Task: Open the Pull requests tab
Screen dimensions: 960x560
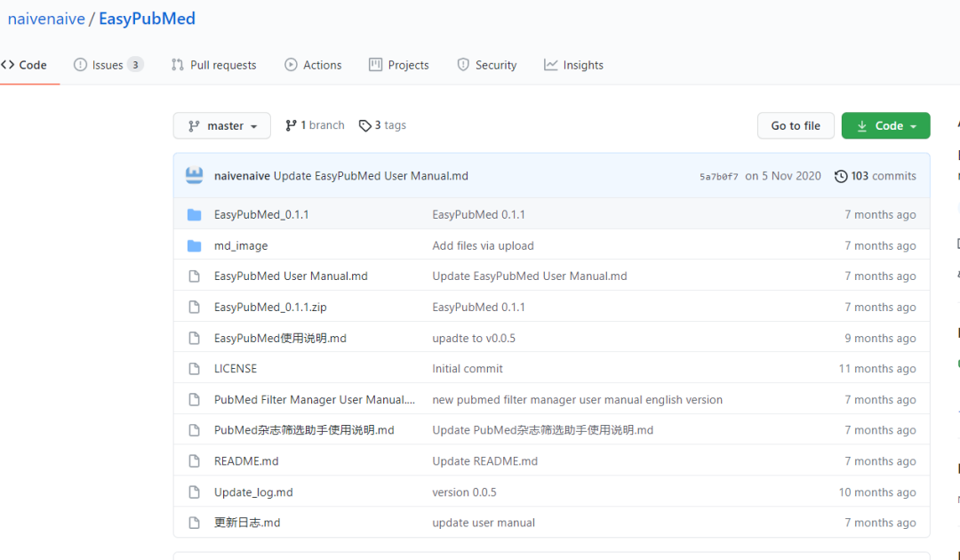Action: 213,65
